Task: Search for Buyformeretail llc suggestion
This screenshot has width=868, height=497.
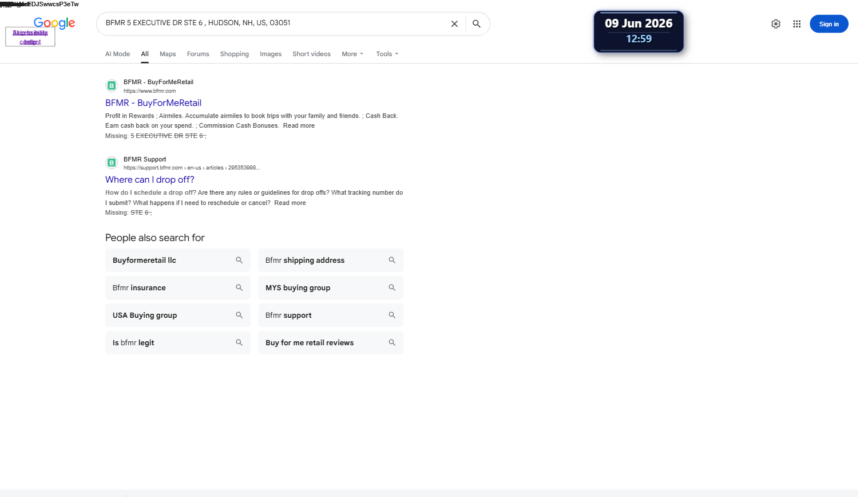Action: [178, 260]
